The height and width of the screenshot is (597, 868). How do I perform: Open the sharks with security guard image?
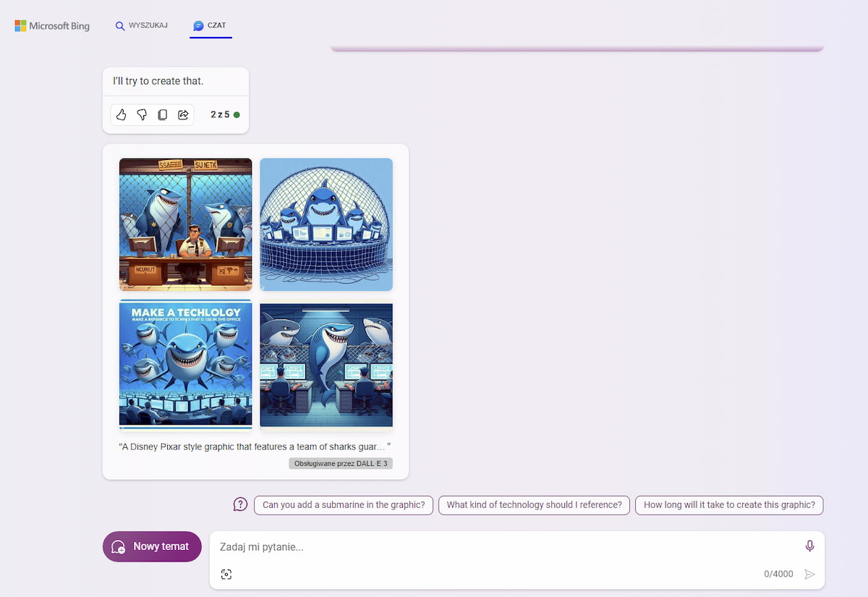tap(186, 224)
